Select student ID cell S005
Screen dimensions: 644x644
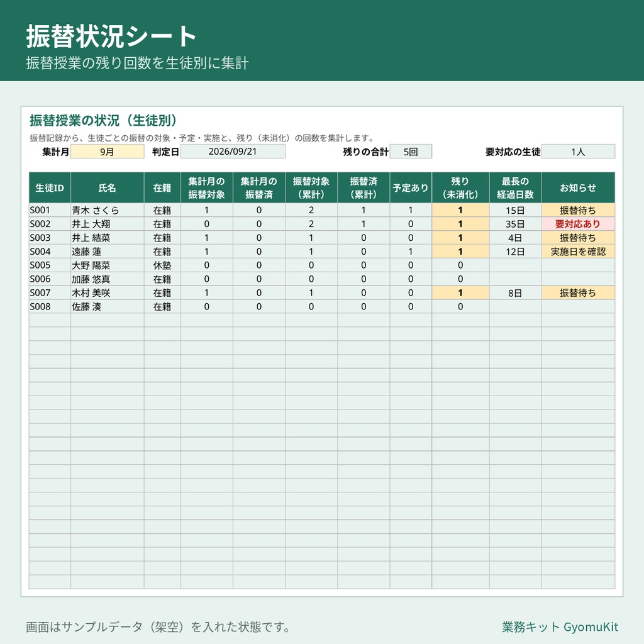(x=50, y=265)
